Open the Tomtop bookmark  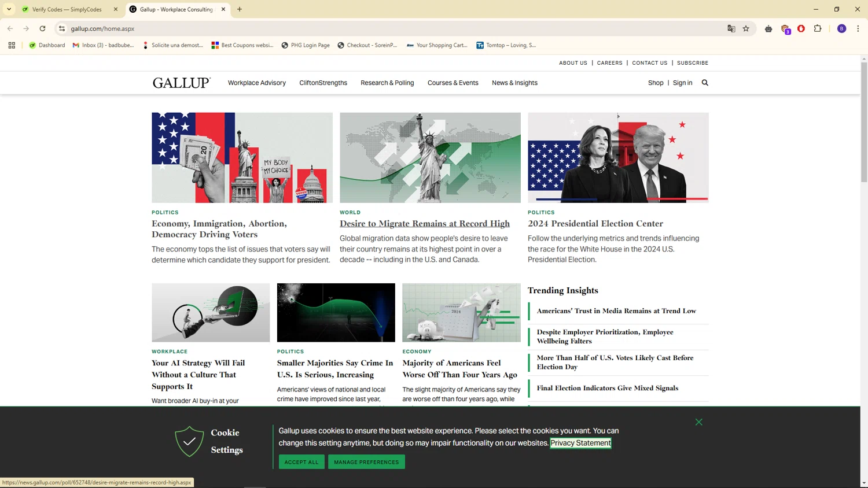coord(506,45)
